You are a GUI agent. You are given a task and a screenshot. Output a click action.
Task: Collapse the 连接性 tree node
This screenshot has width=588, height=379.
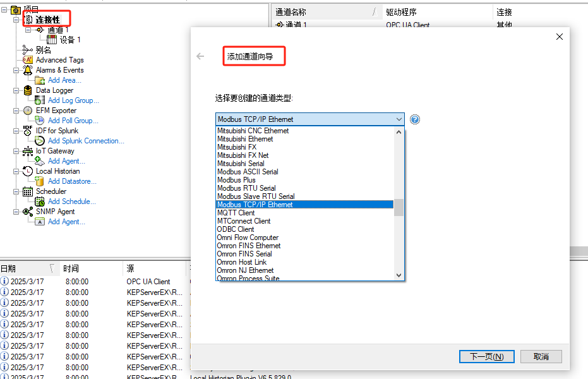(x=16, y=20)
